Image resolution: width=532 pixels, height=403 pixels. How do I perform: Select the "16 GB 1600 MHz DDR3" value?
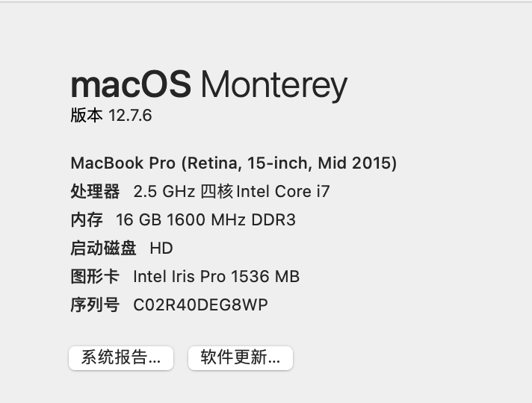click(x=206, y=220)
